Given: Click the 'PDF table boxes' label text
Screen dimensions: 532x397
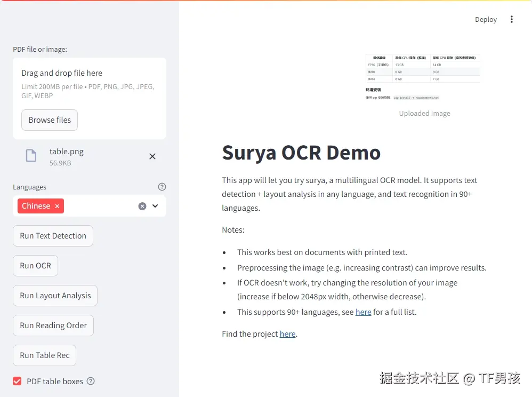Looking at the screenshot, I should pyautogui.click(x=55, y=382).
